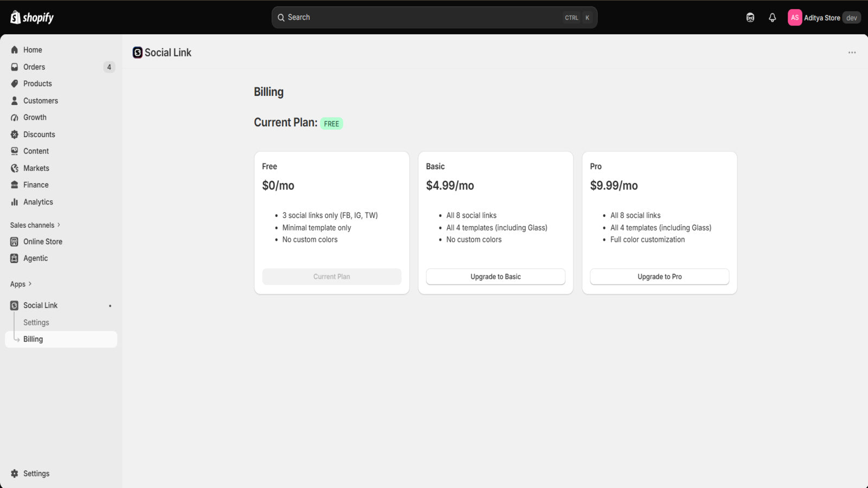Click the pin dot next to Social Link
The width and height of the screenshot is (868, 488).
coord(110,306)
